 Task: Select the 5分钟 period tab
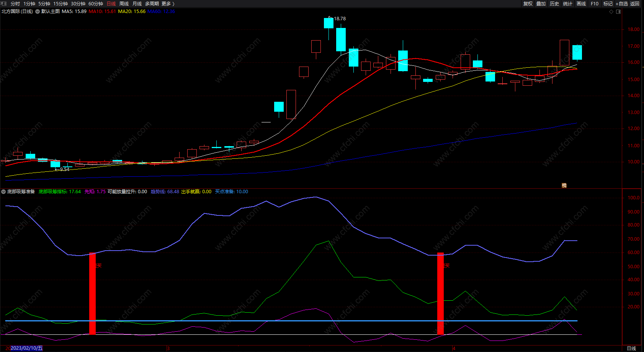click(x=44, y=3)
